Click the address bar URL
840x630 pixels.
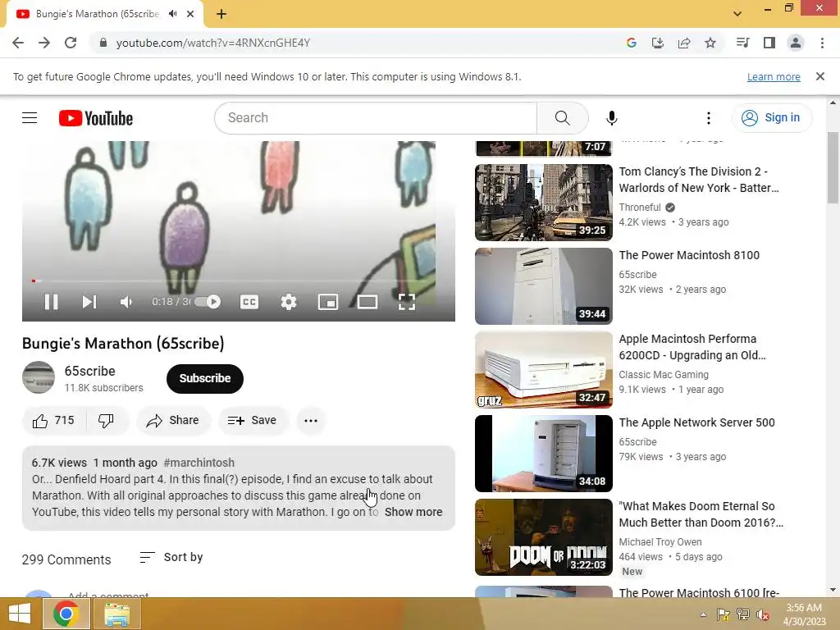(x=213, y=43)
